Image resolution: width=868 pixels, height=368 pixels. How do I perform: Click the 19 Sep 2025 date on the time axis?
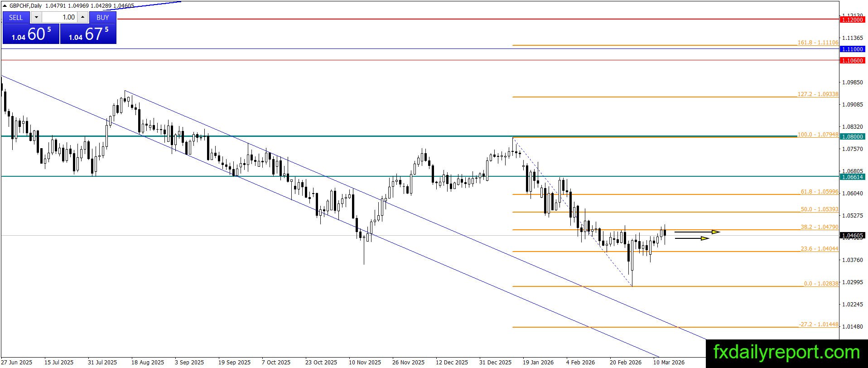[x=234, y=363]
